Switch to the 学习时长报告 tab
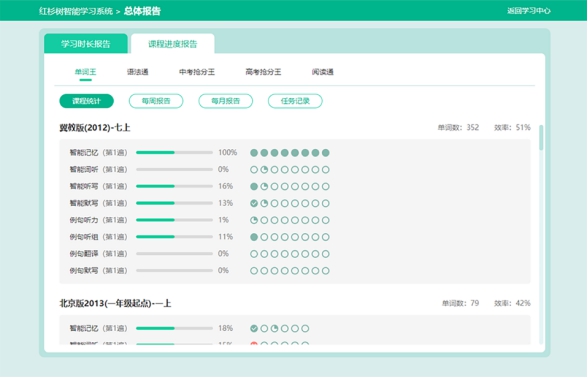The image size is (588, 378). 86,44
